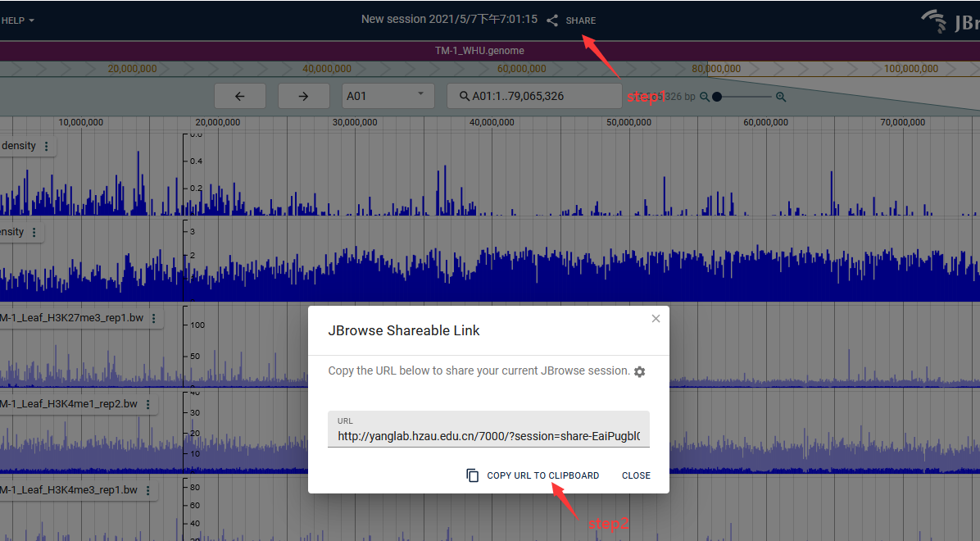Zoom in using the right magnifier icon
The image size is (980, 541).
click(780, 96)
